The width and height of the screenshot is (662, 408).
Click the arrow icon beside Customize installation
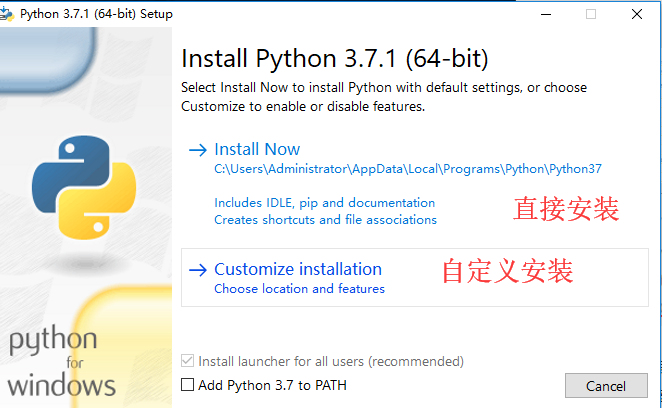198,270
